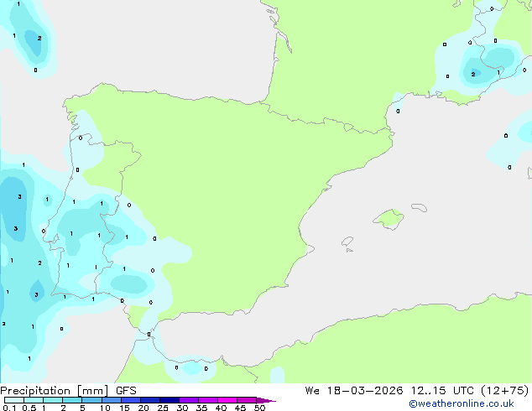Select the 35–40 mm violet legend swatch
This screenshot has height=411, width=532.
pos(208,400)
